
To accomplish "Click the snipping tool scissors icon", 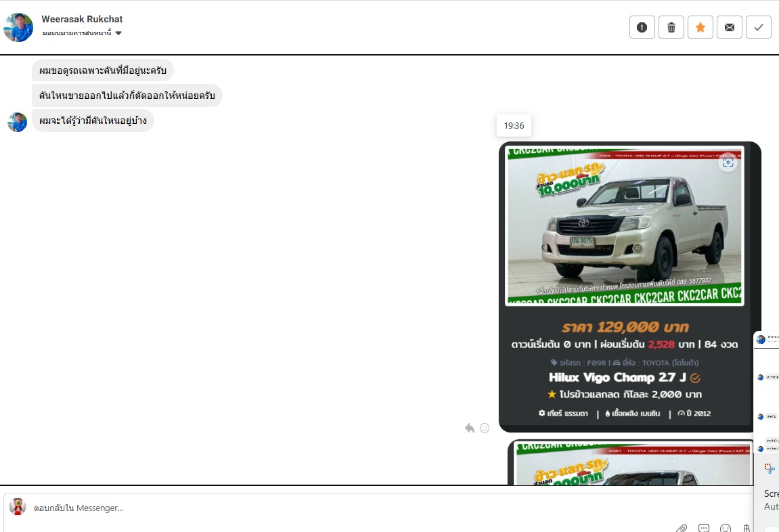I will (x=770, y=468).
